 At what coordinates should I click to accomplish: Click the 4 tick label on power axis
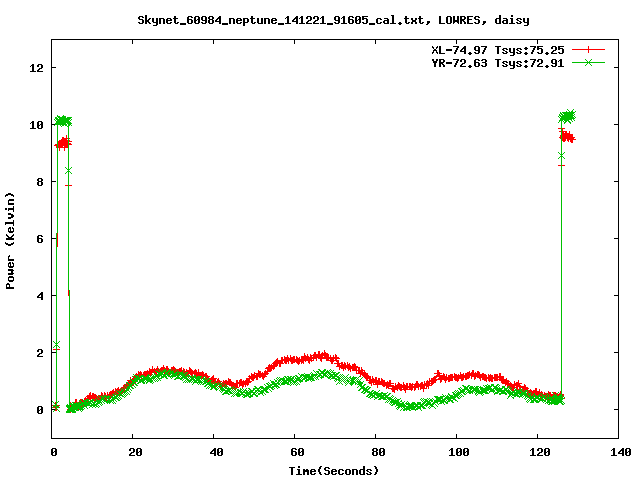pyautogui.click(x=40, y=296)
